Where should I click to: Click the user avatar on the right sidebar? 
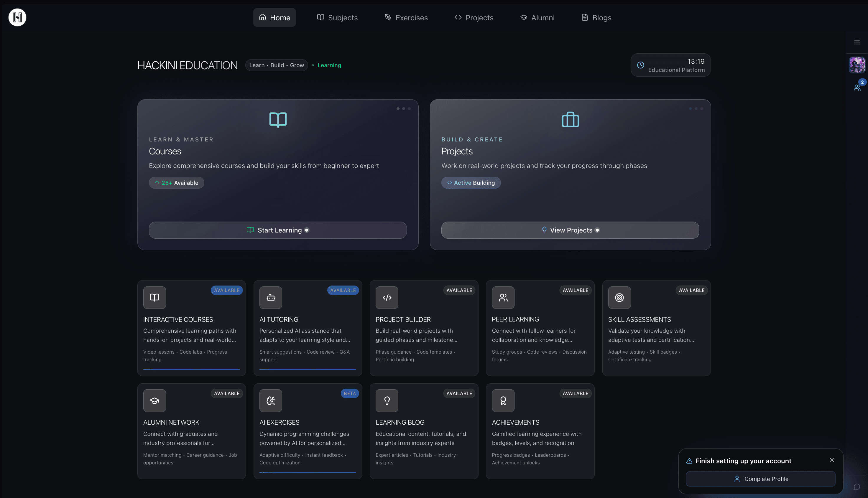pyautogui.click(x=857, y=65)
